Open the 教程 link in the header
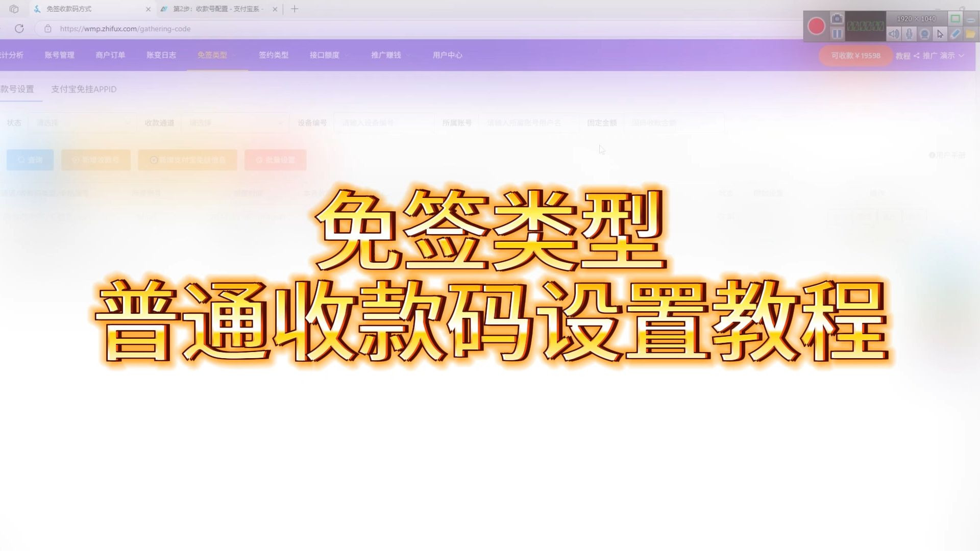980x551 pixels. pos(903,56)
